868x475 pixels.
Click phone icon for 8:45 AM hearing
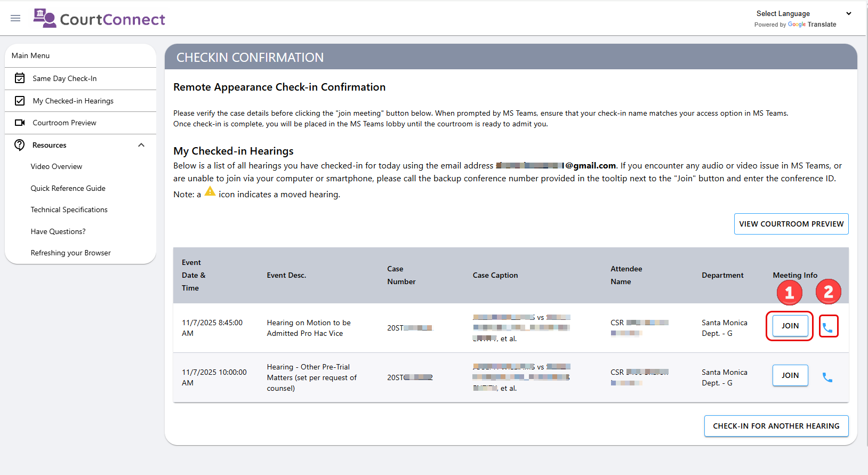click(x=827, y=328)
